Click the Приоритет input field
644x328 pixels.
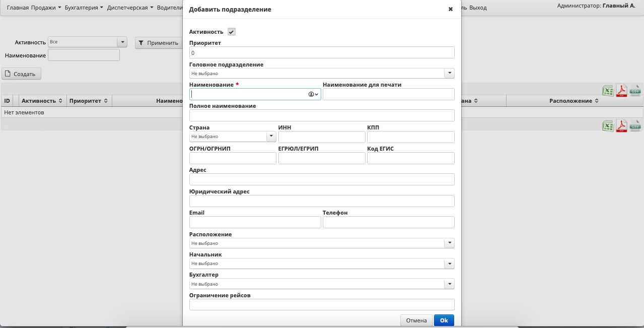tap(322, 52)
